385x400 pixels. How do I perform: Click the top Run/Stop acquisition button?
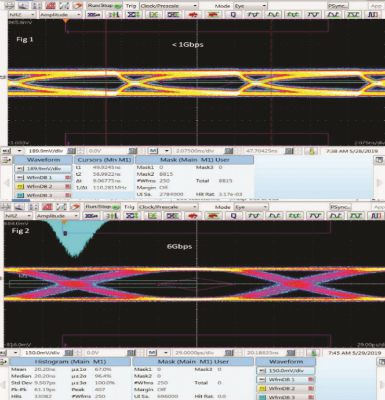(x=104, y=6)
